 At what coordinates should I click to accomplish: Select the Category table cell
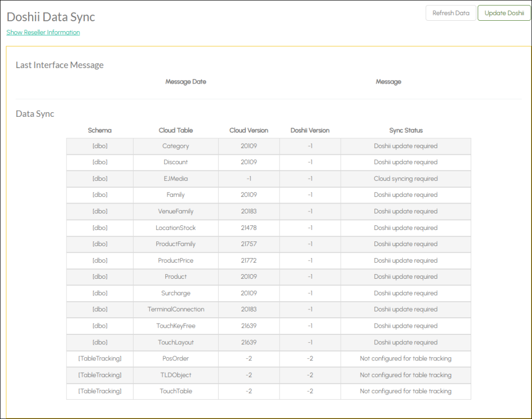(x=176, y=146)
